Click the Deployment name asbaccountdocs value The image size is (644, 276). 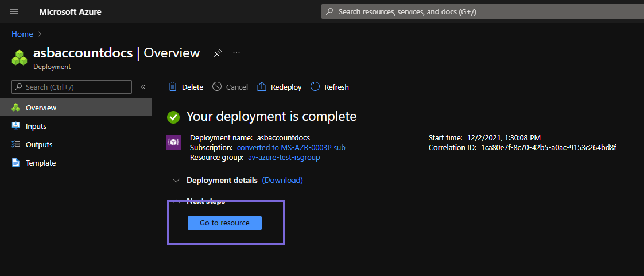pos(284,137)
